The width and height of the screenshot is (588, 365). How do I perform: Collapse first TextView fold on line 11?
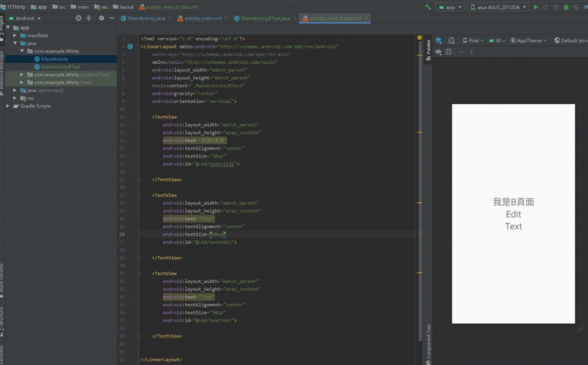pyautogui.click(x=139, y=117)
